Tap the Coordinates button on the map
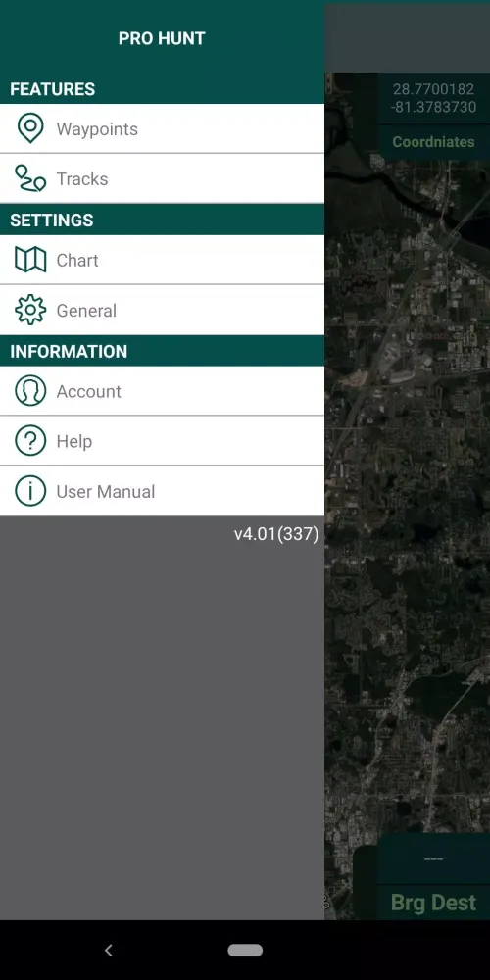The width and height of the screenshot is (490, 980). pyautogui.click(x=434, y=142)
